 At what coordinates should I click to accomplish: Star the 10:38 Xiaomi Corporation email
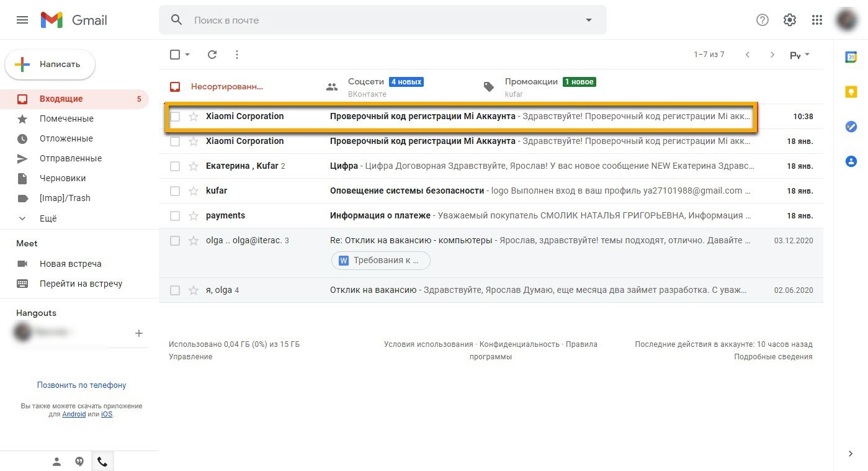(194, 117)
